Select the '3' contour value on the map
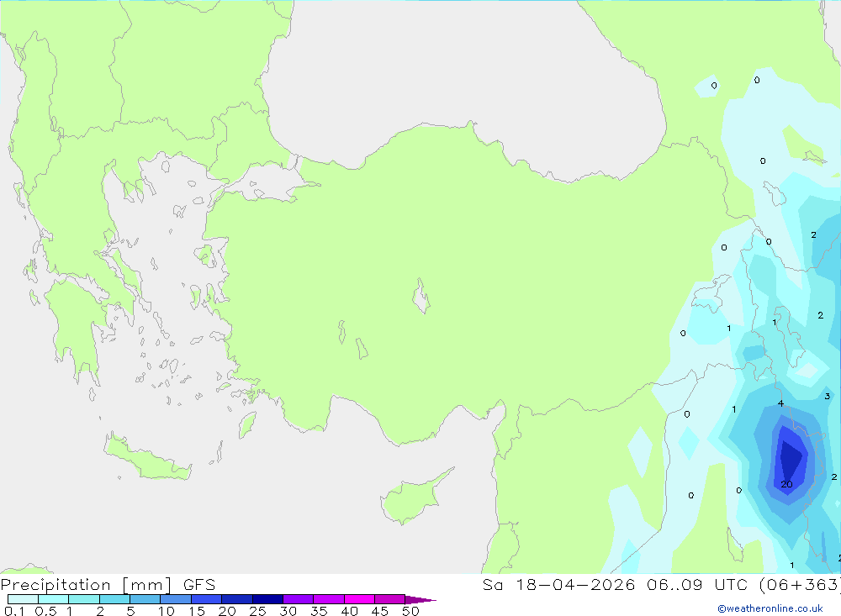The height and width of the screenshot is (616, 841). coord(827,396)
